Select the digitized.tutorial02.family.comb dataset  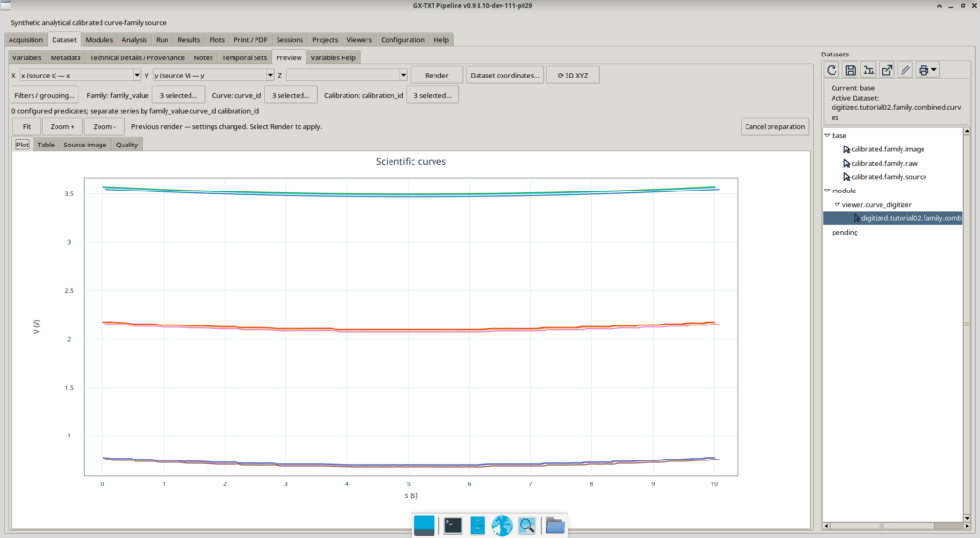[893, 218]
